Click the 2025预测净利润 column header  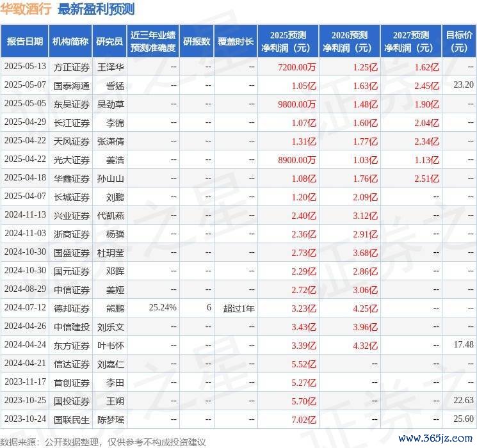pyautogui.click(x=288, y=42)
